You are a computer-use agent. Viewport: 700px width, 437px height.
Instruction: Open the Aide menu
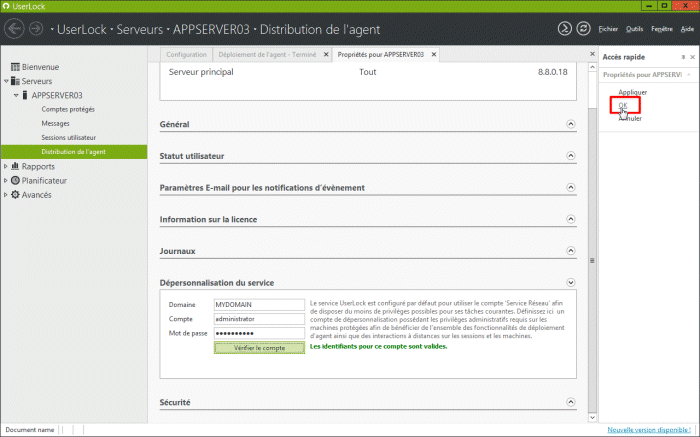687,29
